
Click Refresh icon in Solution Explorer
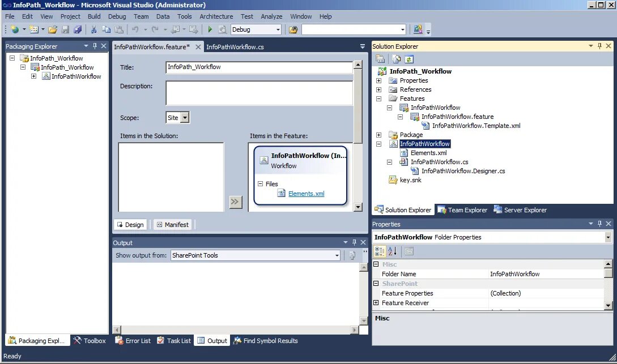click(409, 59)
